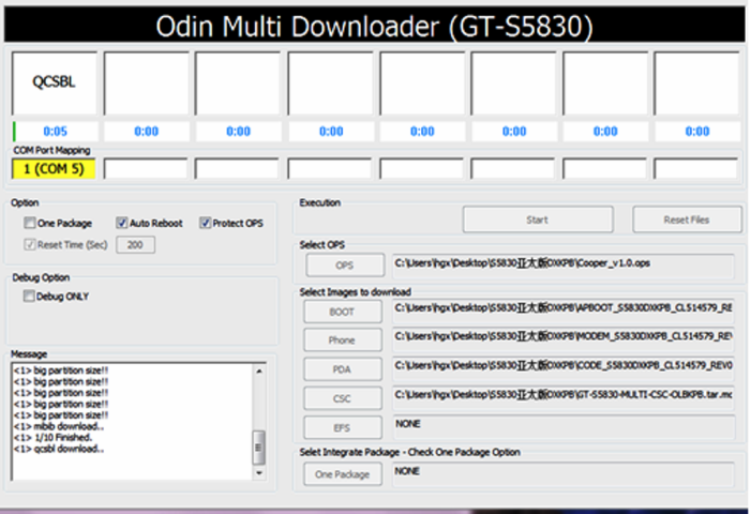Click the PDA image button

[342, 369]
